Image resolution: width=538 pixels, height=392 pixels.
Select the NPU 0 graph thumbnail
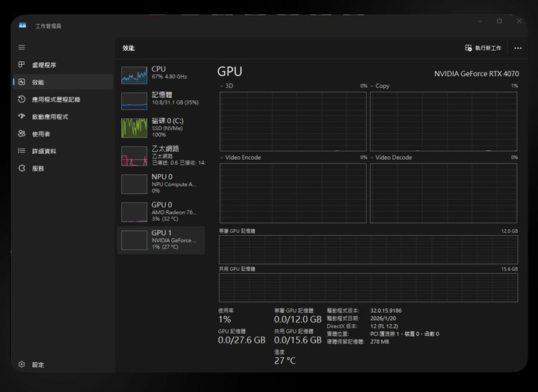134,184
